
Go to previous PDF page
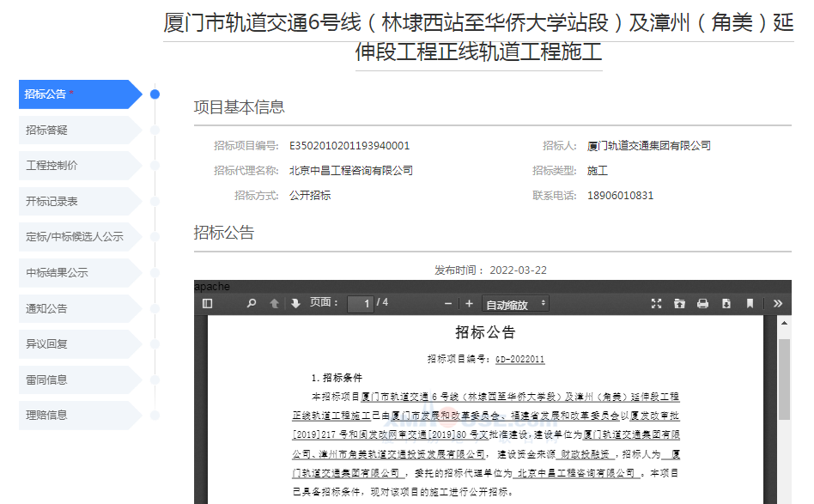click(275, 303)
